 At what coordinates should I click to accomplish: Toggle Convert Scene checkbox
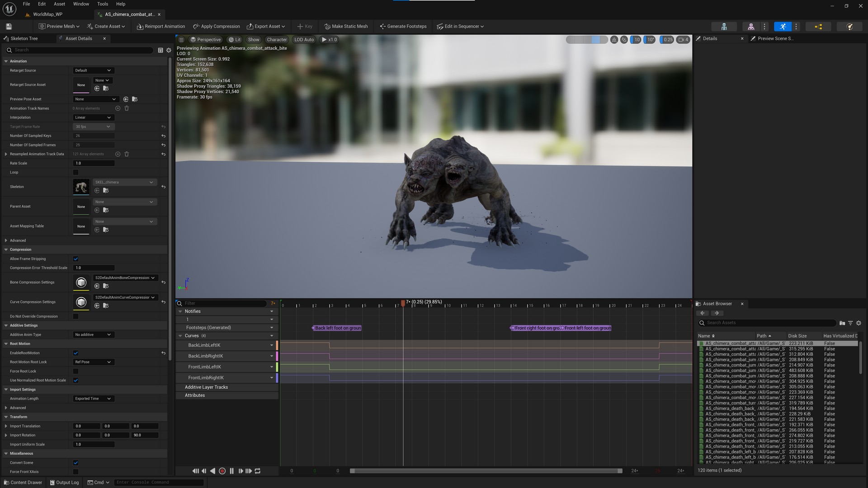coord(75,463)
